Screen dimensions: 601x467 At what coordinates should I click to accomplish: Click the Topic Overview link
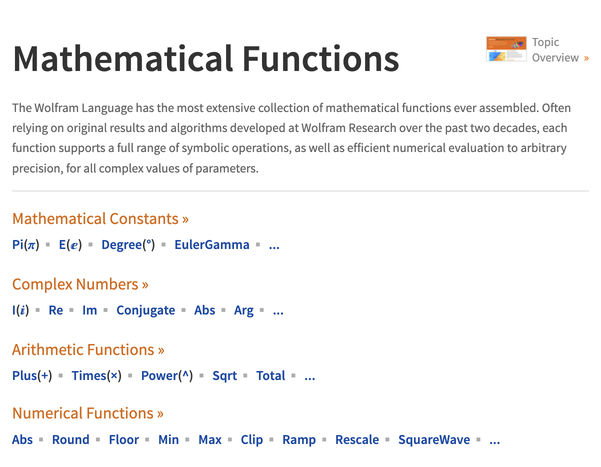click(557, 50)
